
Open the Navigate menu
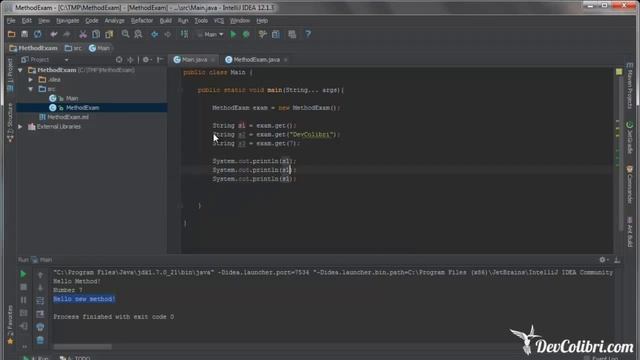[67, 20]
